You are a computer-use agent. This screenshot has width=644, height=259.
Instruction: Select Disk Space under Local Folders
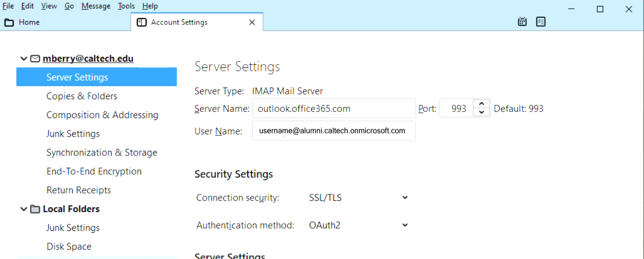pyautogui.click(x=69, y=247)
